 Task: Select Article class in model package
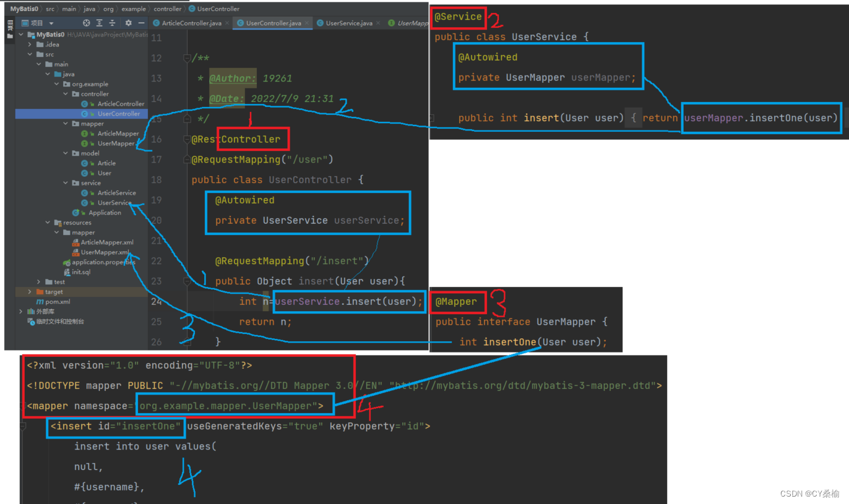tap(106, 163)
